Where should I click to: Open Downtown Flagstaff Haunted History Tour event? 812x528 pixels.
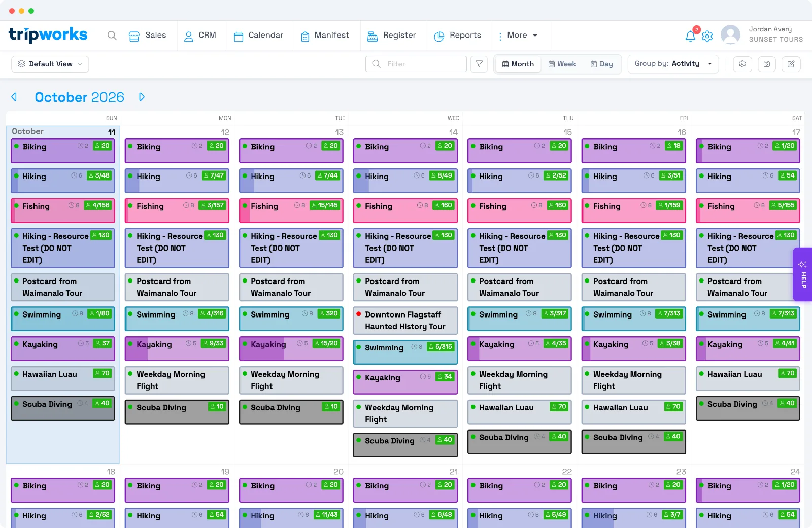pos(405,321)
